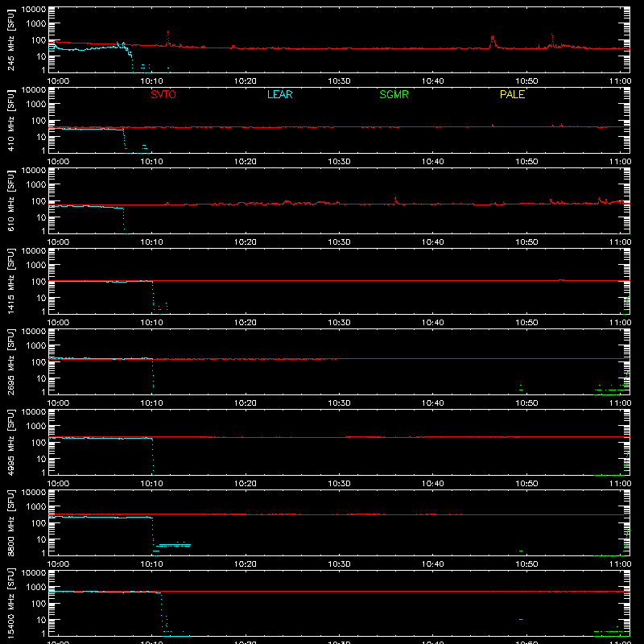Click the 1000 y-axis value on 15400 MHz plot
The image size is (644, 644).
click(36, 587)
